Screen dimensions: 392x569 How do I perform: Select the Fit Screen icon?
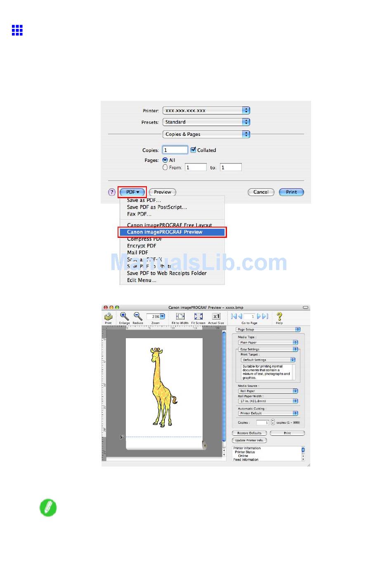tap(198, 317)
